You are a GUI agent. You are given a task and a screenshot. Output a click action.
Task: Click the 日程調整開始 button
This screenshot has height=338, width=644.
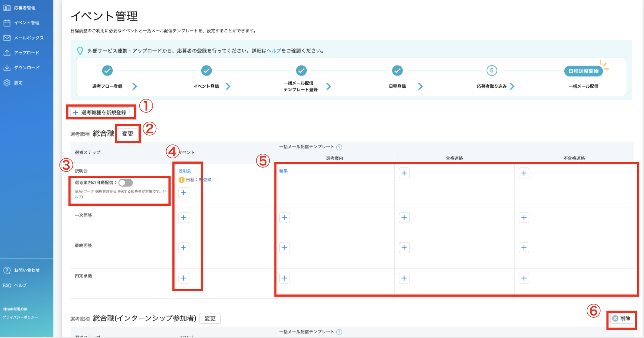[583, 71]
